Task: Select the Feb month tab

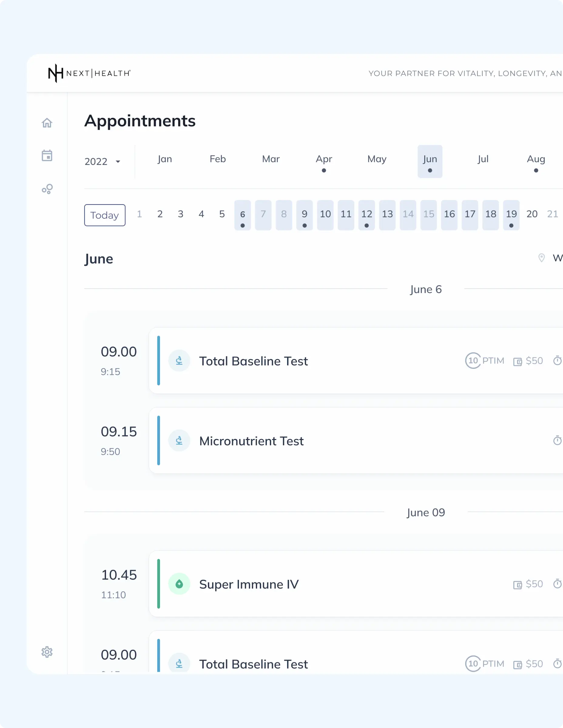Action: point(218,159)
